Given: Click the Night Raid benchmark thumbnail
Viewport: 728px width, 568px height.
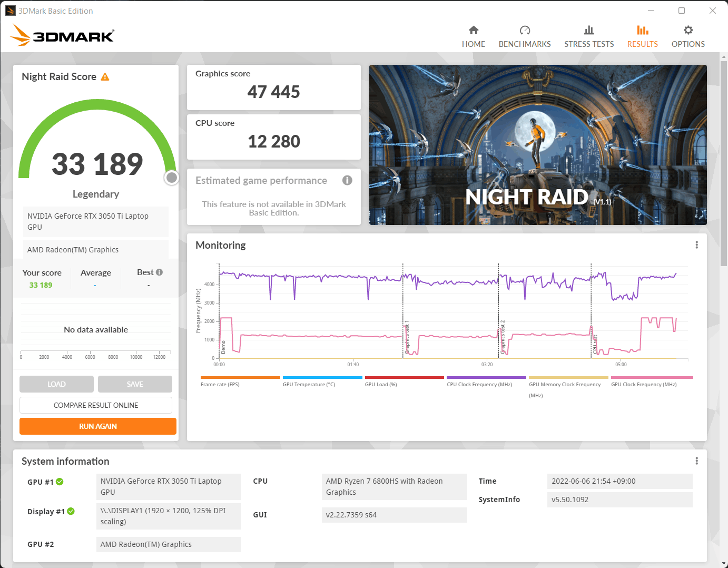Looking at the screenshot, I should [x=538, y=145].
